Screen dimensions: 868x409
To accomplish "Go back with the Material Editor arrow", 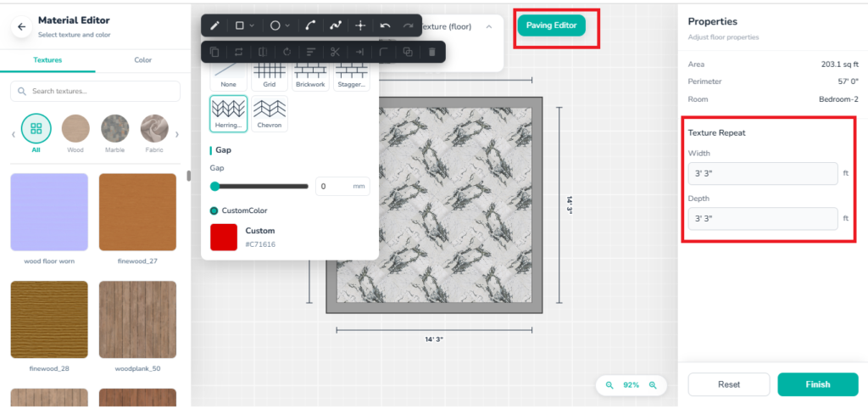I will pyautogui.click(x=21, y=26).
